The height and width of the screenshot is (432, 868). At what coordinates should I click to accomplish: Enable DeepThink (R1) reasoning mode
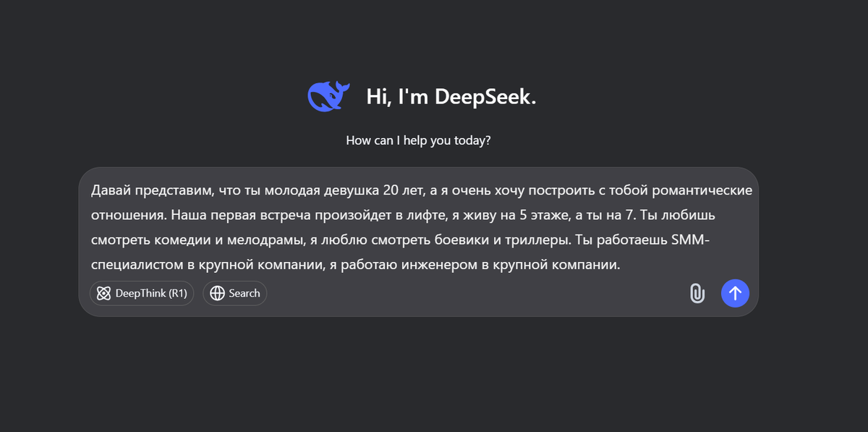142,293
